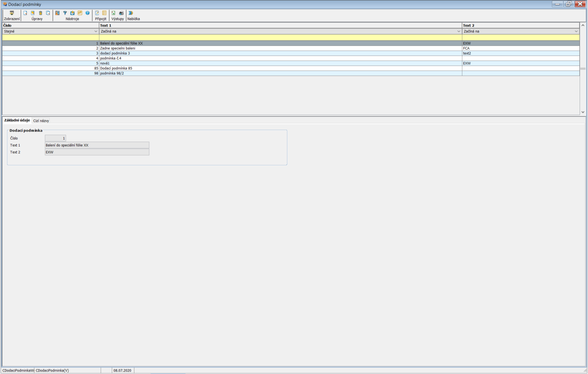Click the copy record icon
The height and width of the screenshot is (374, 588).
[48, 13]
